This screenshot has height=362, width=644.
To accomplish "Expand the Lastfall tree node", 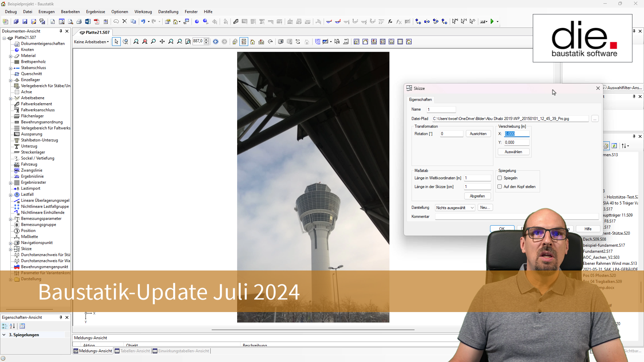I will [x=10, y=195].
